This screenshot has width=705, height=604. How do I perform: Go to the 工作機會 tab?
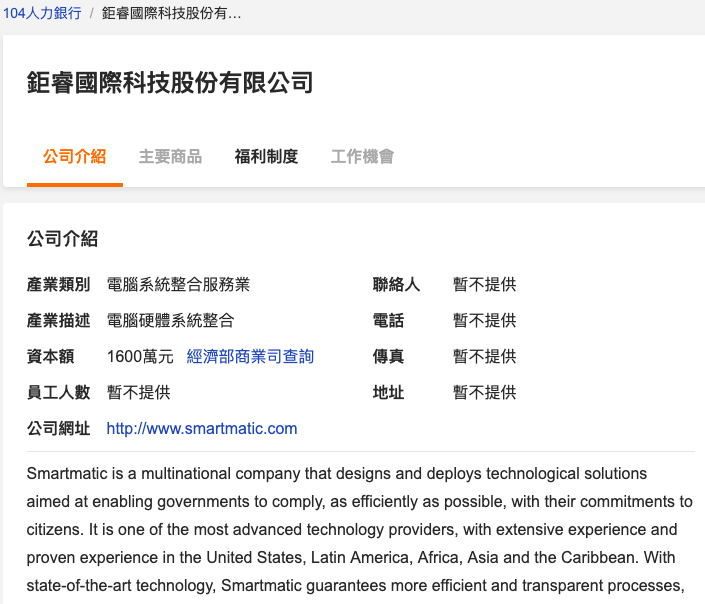(x=362, y=157)
